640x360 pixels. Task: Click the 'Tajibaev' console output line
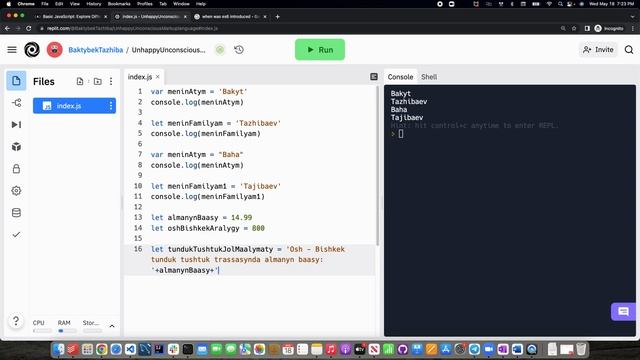407,118
